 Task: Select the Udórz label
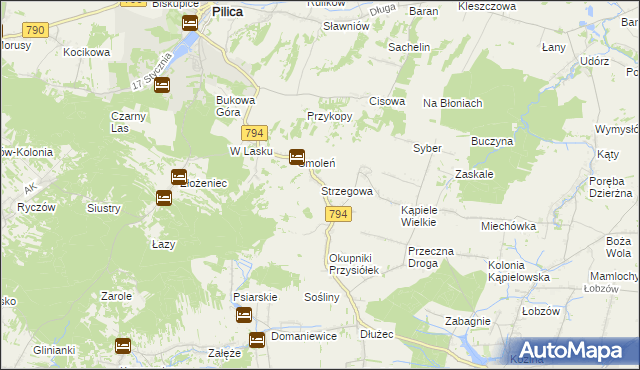595,61
